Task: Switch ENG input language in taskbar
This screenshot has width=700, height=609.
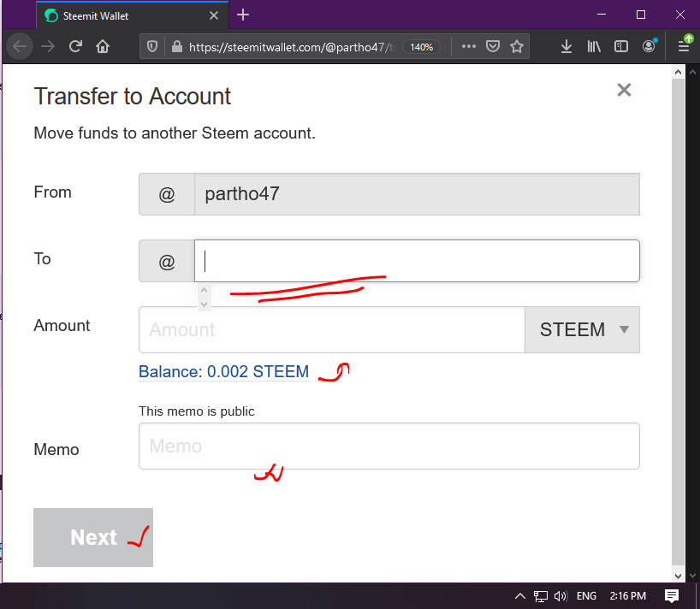Action: pos(586,595)
